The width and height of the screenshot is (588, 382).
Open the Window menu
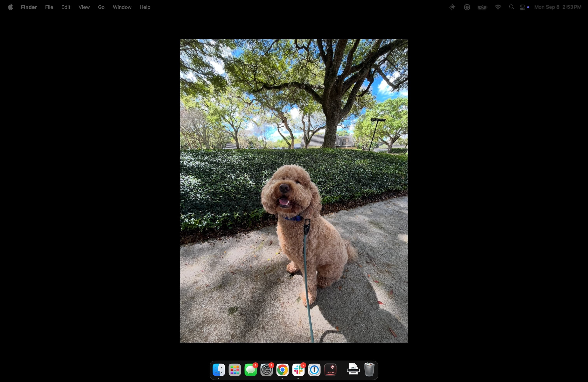point(122,7)
